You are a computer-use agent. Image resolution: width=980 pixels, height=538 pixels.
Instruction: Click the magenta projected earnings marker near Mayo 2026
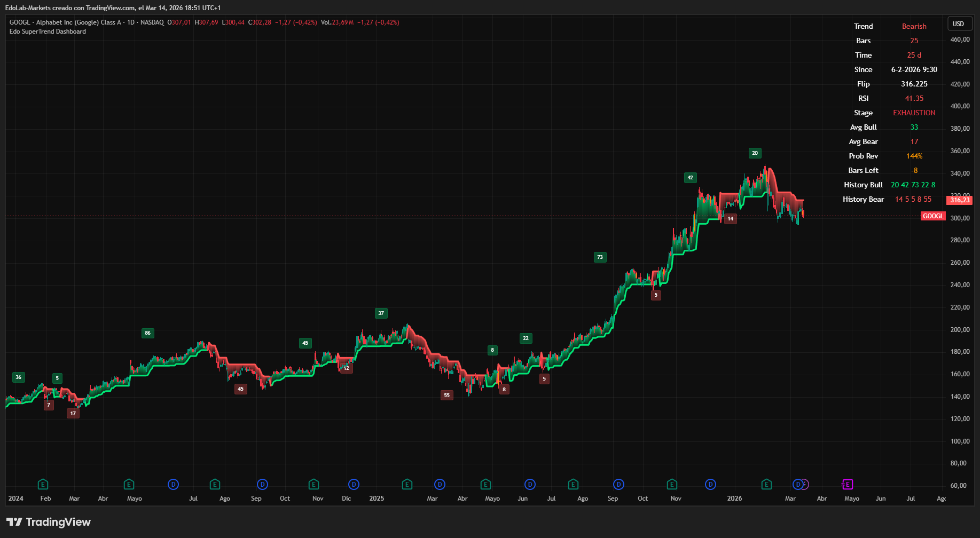coord(848,485)
